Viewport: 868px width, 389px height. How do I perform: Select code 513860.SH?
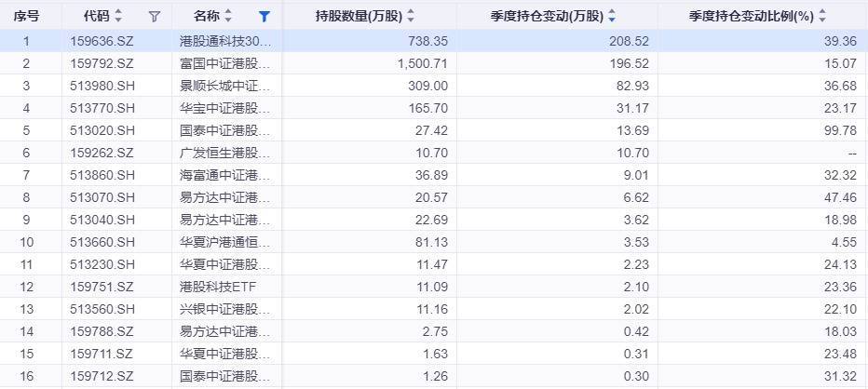point(102,175)
